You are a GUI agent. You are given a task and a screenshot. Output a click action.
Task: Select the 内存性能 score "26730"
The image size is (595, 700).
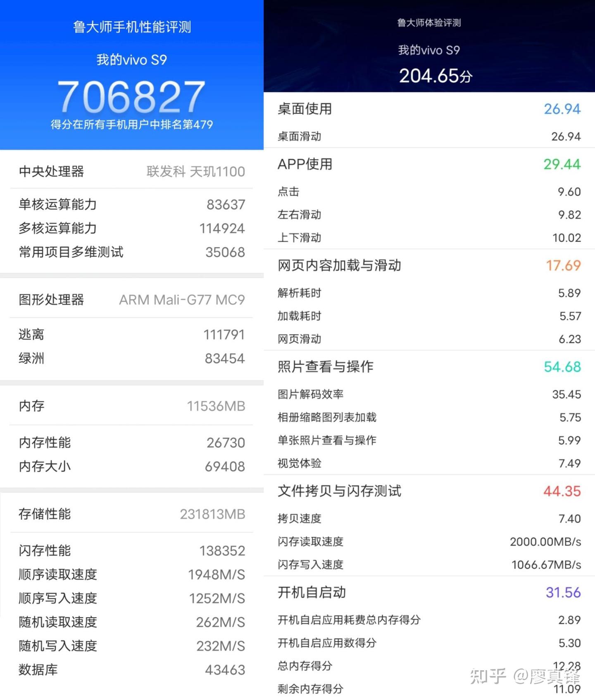point(226,442)
